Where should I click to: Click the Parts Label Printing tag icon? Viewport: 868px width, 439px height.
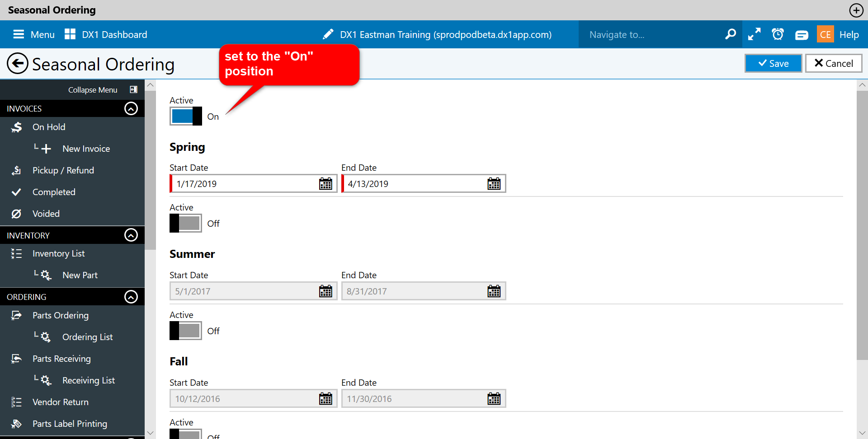(x=17, y=424)
